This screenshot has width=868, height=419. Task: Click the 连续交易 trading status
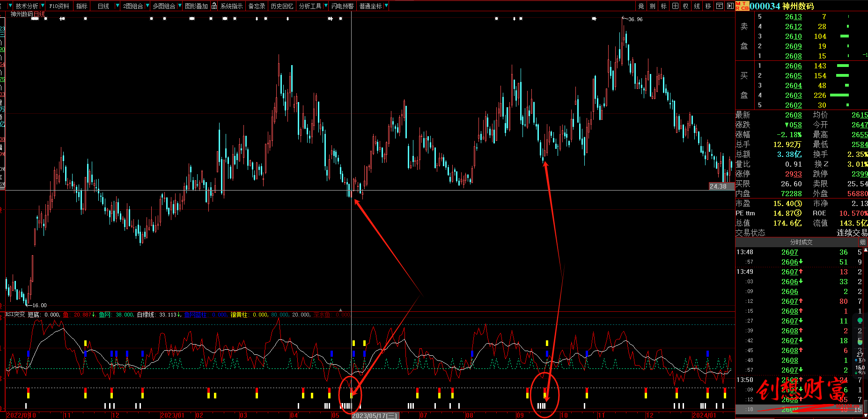852,233
